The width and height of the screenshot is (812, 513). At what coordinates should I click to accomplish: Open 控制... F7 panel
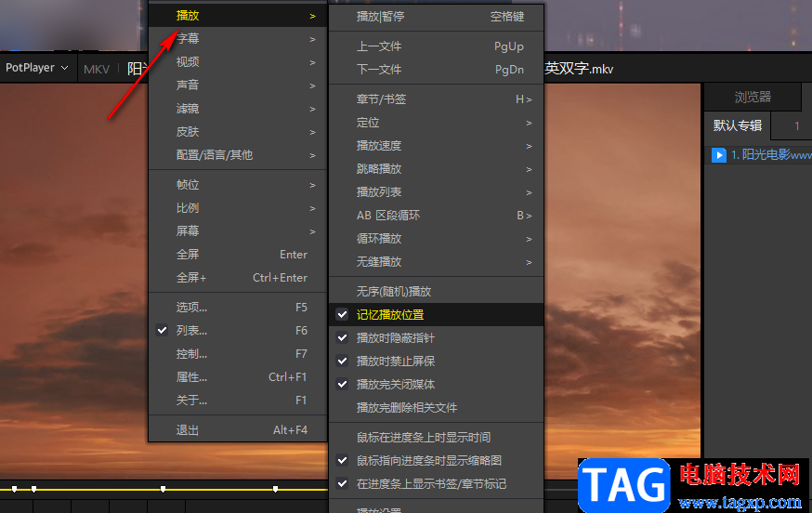[238, 354]
